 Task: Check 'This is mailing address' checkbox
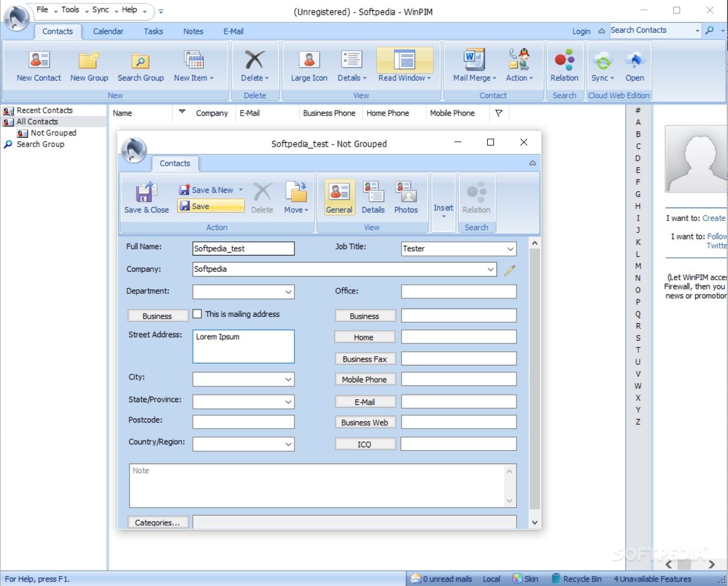pos(197,314)
